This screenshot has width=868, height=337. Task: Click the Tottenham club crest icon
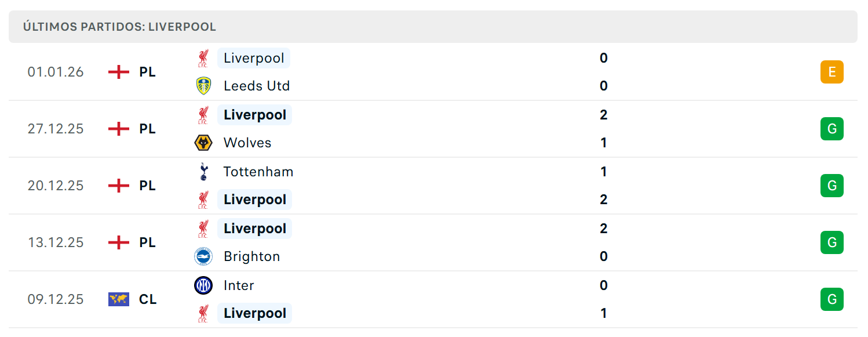click(203, 172)
